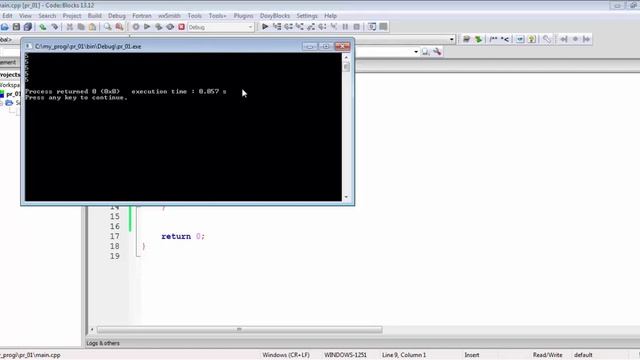Open the Settings menu
The width and height of the screenshot is (640, 360).
click(x=307, y=16)
